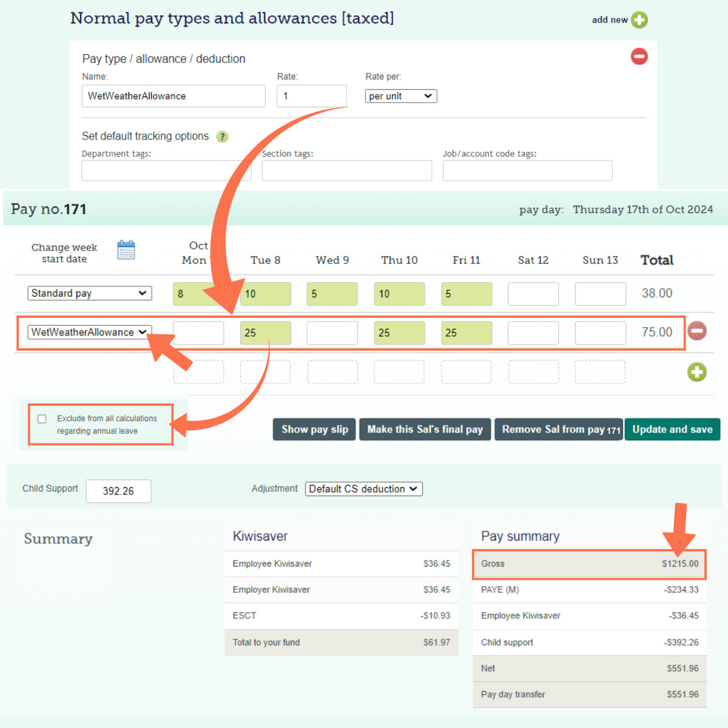
Task: Enable Exclude from annual leave calculations
Action: (42, 419)
